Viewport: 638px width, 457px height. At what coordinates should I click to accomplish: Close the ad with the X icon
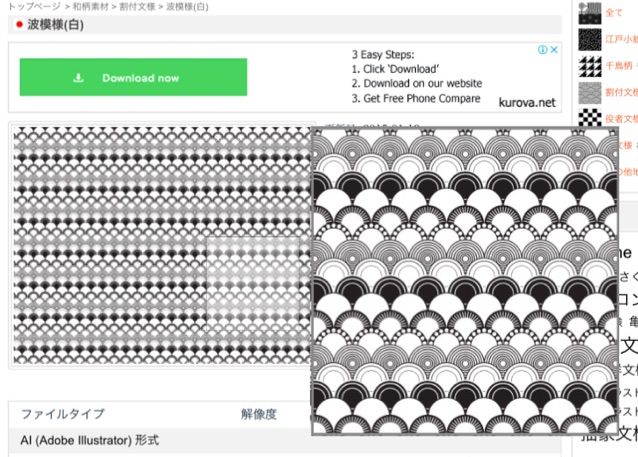tap(554, 50)
